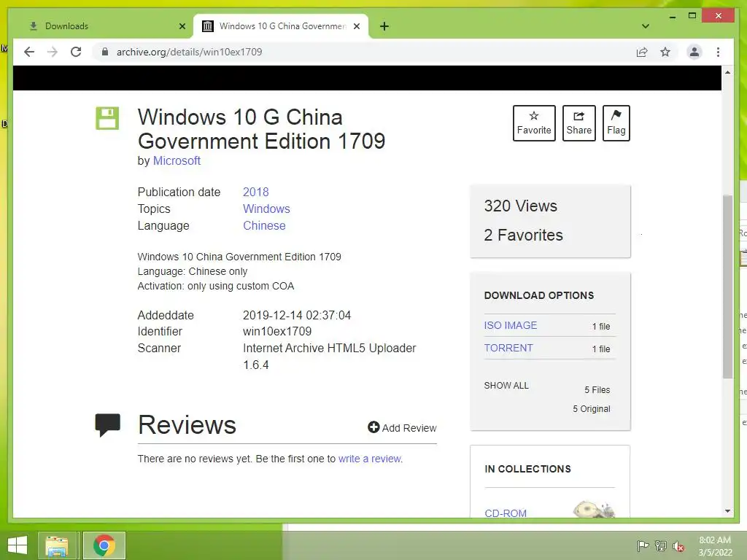Image resolution: width=747 pixels, height=560 pixels.
Task: Share this archive item
Action: pyautogui.click(x=578, y=122)
